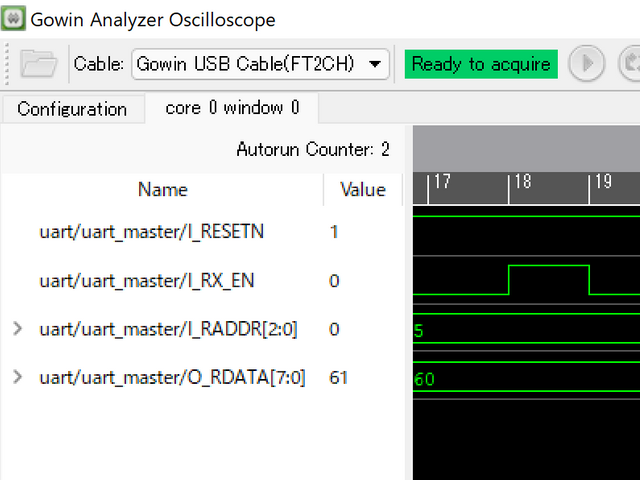640x480 pixels.
Task: Click the Autorun Counter: 2 label
Action: click(313, 149)
